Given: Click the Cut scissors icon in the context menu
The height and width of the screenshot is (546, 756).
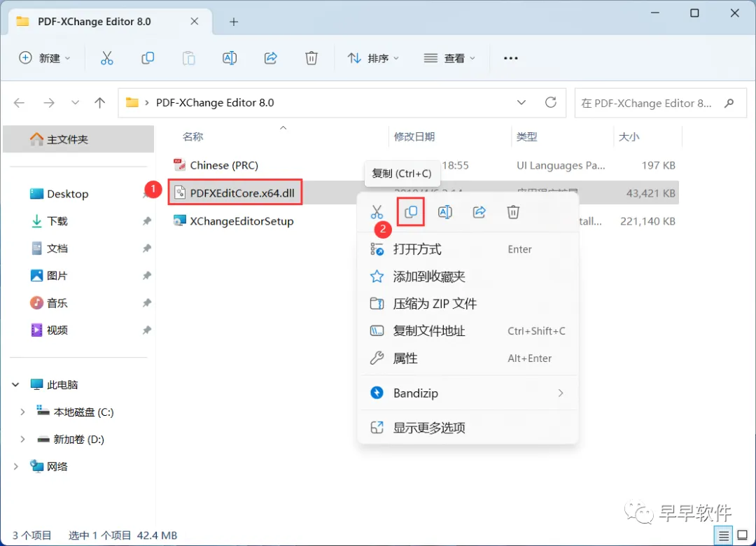Looking at the screenshot, I should pyautogui.click(x=377, y=212).
